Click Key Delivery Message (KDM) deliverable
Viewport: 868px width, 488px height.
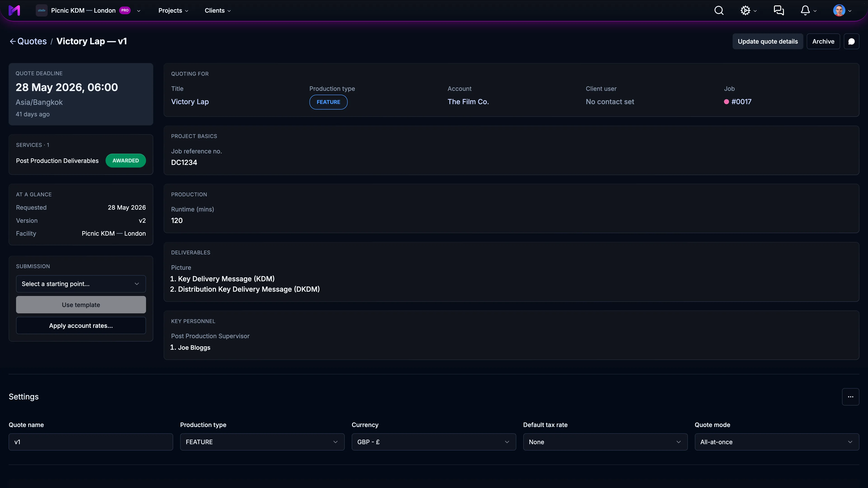point(226,279)
